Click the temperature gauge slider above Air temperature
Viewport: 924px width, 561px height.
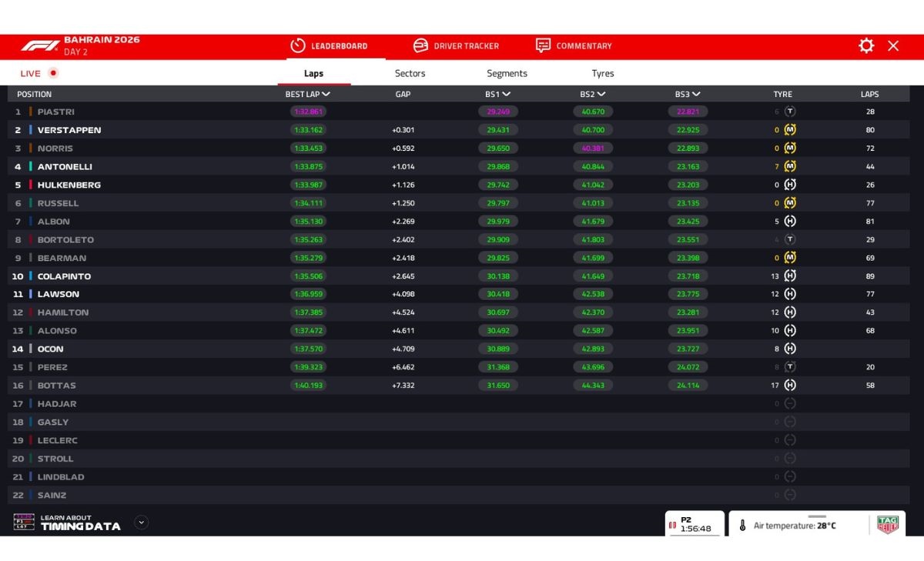pos(816,516)
